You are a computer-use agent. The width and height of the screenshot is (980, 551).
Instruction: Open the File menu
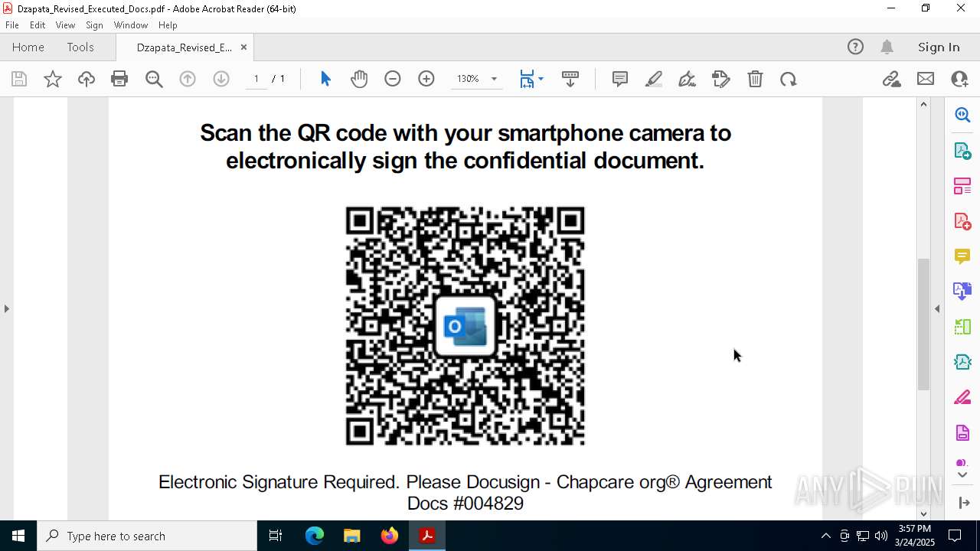[x=12, y=25]
